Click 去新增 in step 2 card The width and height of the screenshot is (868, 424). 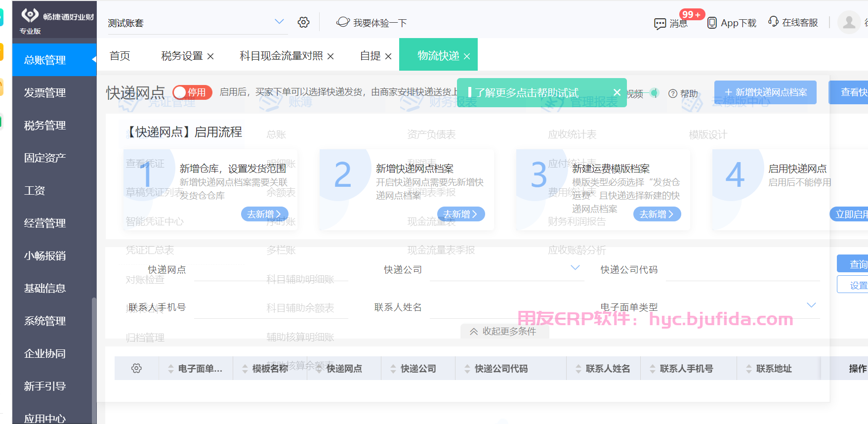[460, 214]
